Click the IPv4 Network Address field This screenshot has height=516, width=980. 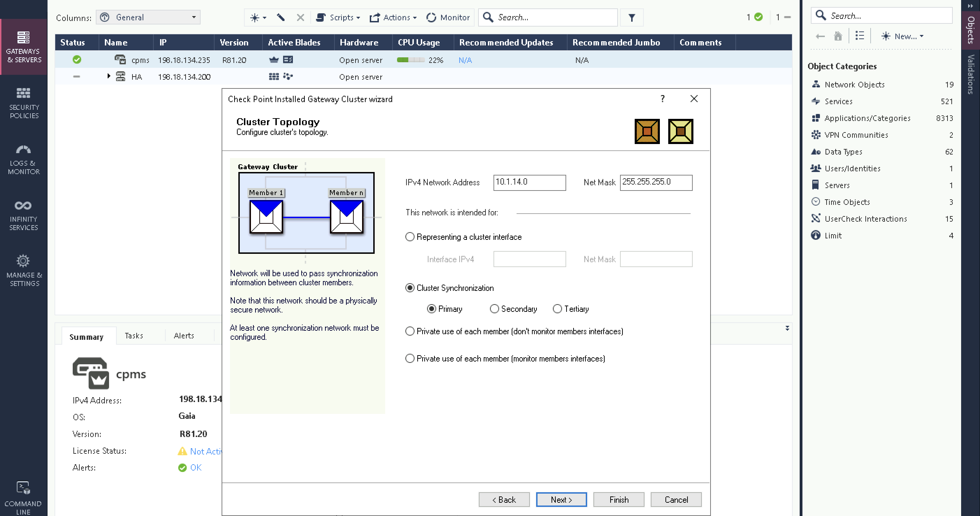pyautogui.click(x=529, y=182)
